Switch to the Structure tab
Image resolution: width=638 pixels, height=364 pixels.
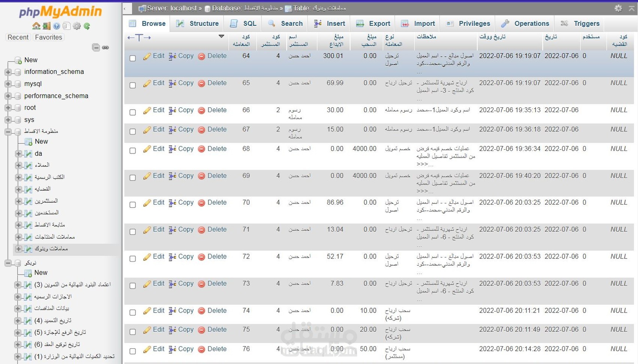pyautogui.click(x=197, y=23)
